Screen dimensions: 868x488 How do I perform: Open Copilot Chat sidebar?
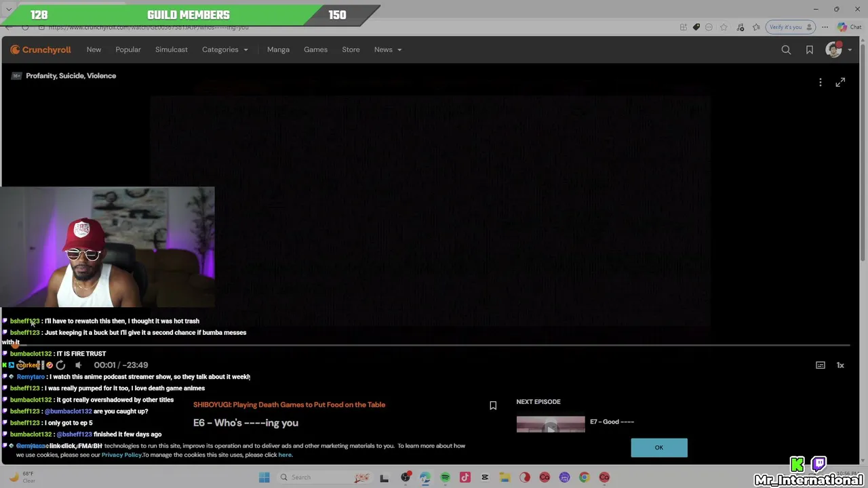(849, 27)
